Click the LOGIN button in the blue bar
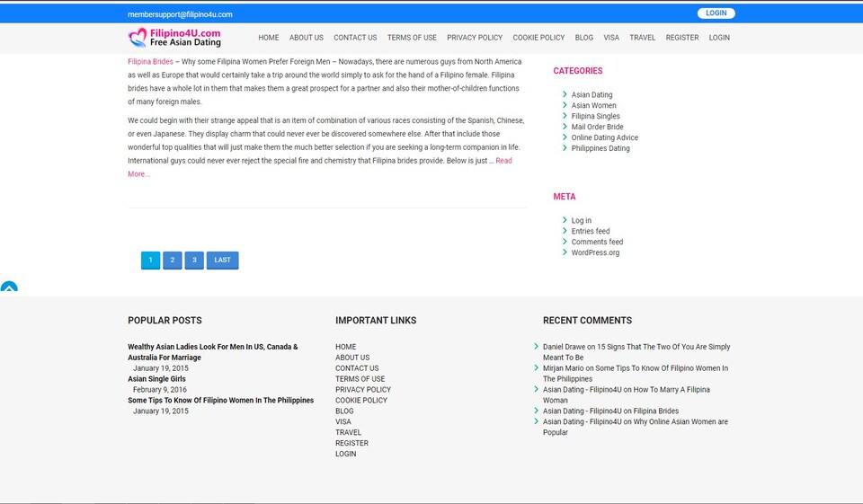863x504 pixels. (x=716, y=13)
